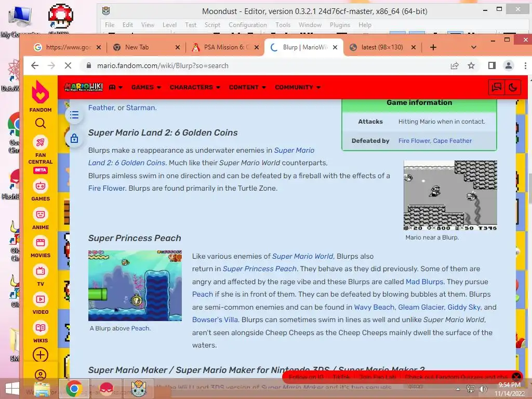Open the Games controller icon in sidebar

pyautogui.click(x=41, y=186)
